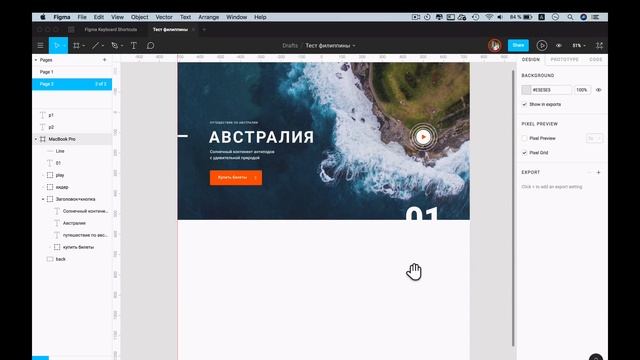Open the pen tools dropdown arrow
Screen dimensions: 640x360
coord(122,46)
